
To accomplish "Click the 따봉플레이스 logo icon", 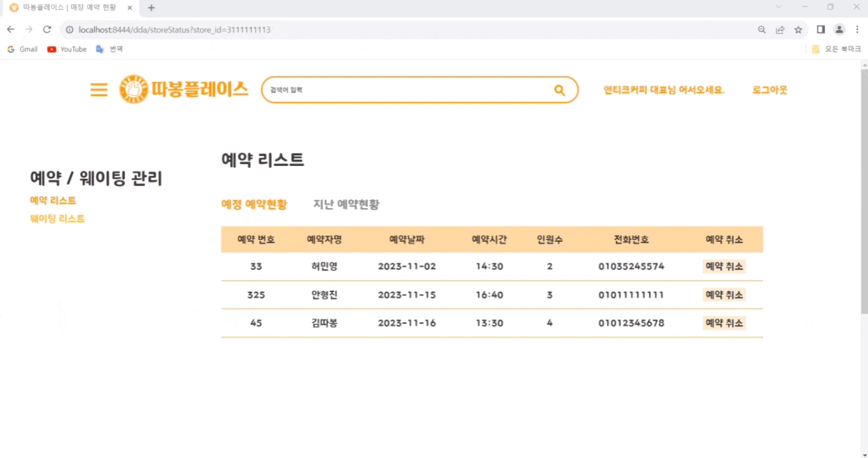I will pyautogui.click(x=133, y=89).
